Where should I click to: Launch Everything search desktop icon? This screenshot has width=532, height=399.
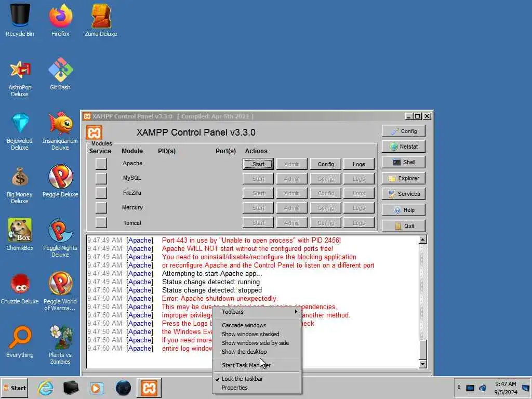[20, 342]
